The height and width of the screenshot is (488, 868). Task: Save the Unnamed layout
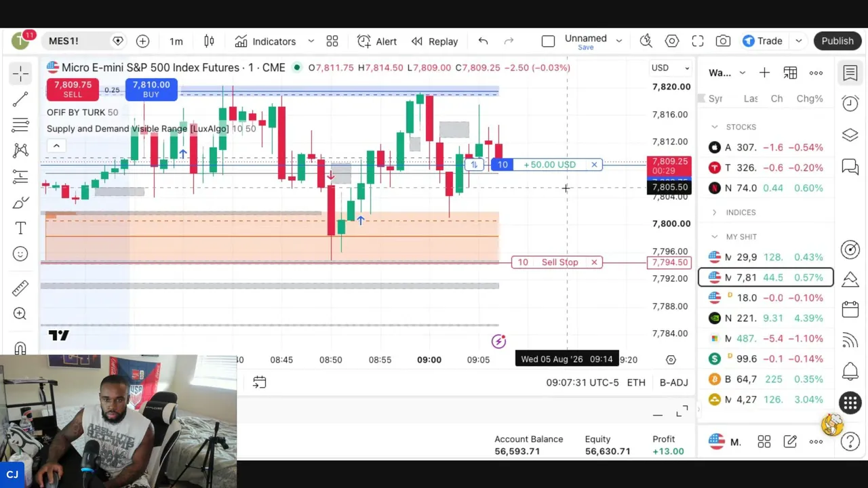pyautogui.click(x=586, y=47)
